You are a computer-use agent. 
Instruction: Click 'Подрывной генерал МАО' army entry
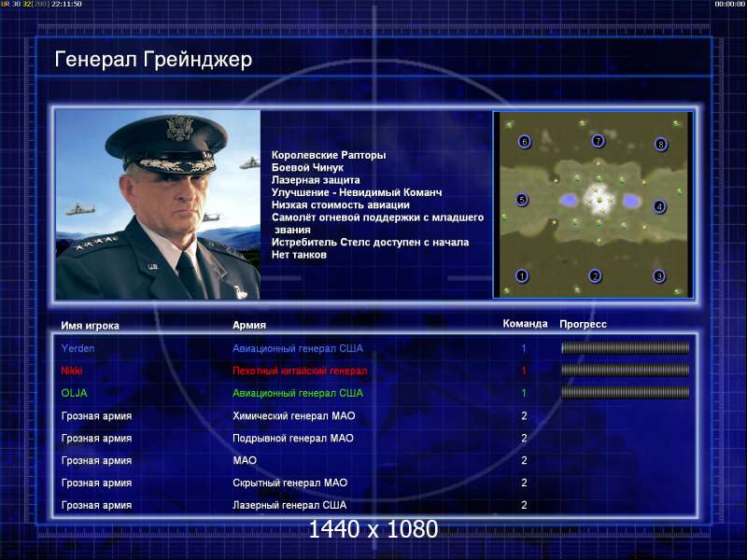tap(293, 438)
